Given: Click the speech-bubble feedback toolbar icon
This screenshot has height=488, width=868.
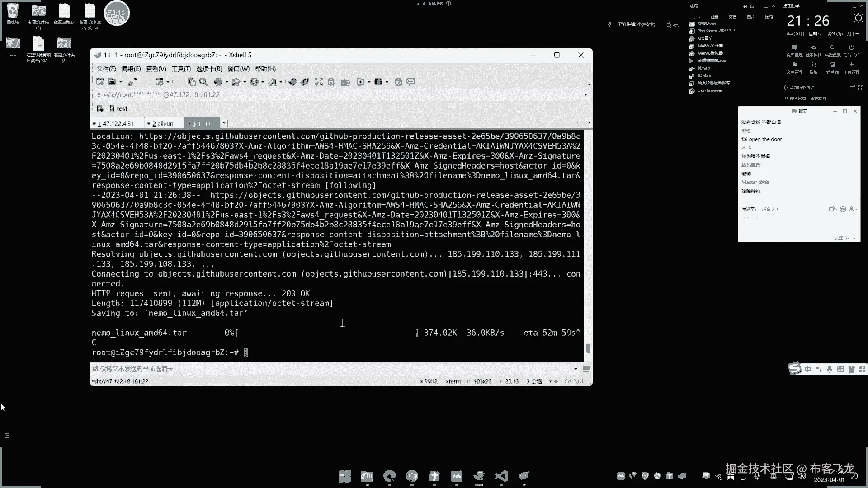Looking at the screenshot, I should pyautogui.click(x=410, y=82).
